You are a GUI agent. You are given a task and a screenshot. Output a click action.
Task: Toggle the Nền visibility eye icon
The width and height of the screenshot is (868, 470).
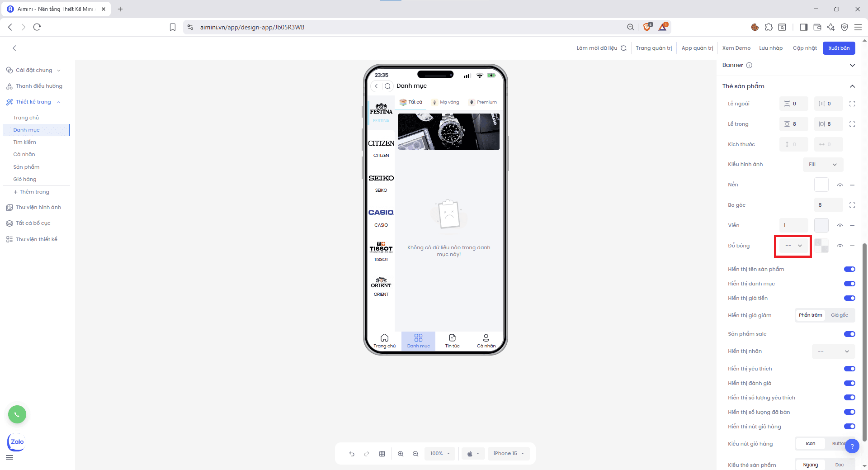pos(840,185)
